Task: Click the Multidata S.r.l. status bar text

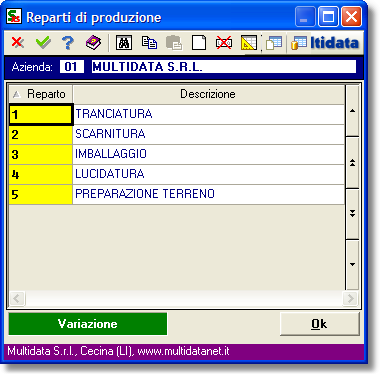Action: coord(118,351)
